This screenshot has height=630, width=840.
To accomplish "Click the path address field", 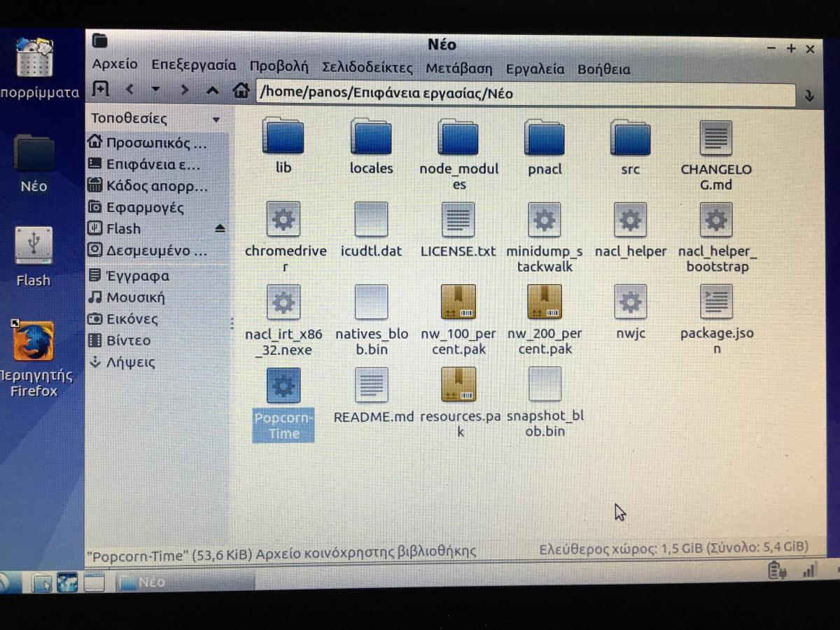I will point(525,93).
